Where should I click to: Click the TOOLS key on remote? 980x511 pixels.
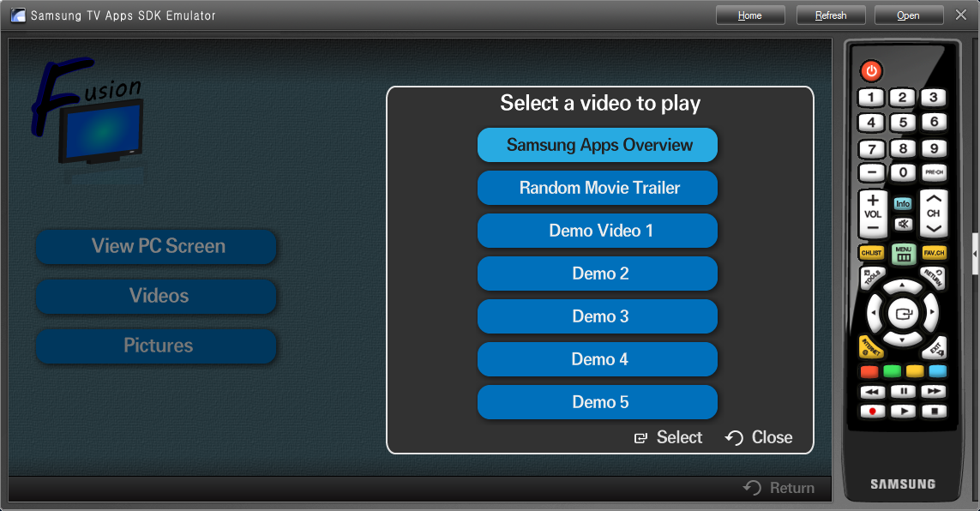point(872,277)
